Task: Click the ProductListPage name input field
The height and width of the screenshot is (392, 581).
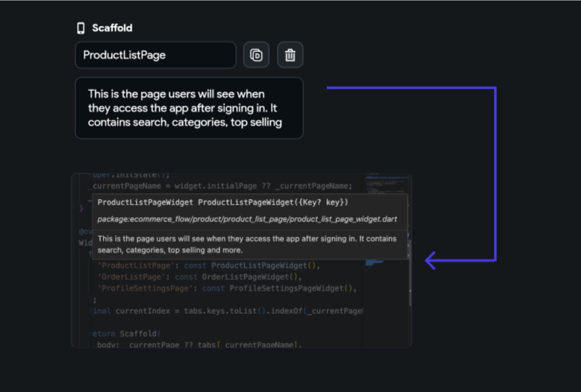Action: (155, 55)
